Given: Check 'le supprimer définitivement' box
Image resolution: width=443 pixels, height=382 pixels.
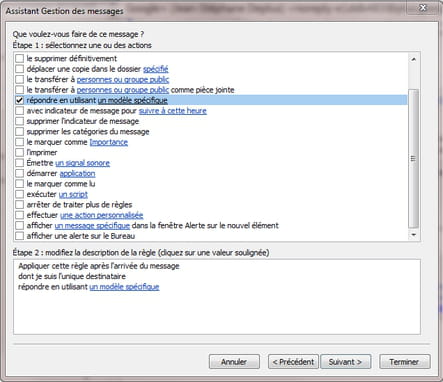Looking at the screenshot, I should tap(19, 59).
